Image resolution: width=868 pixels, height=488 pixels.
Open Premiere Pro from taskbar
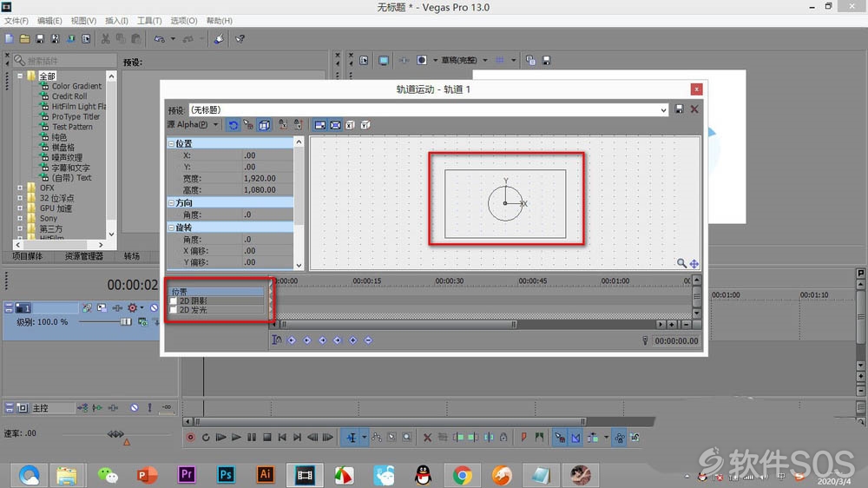pyautogui.click(x=187, y=475)
